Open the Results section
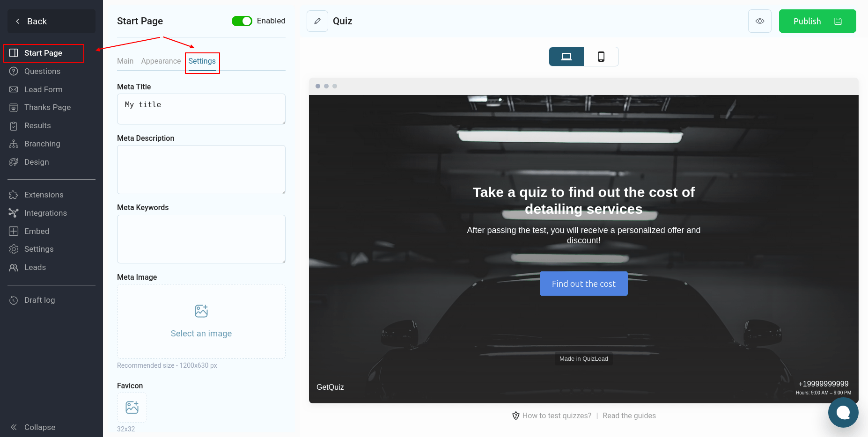 coord(37,125)
